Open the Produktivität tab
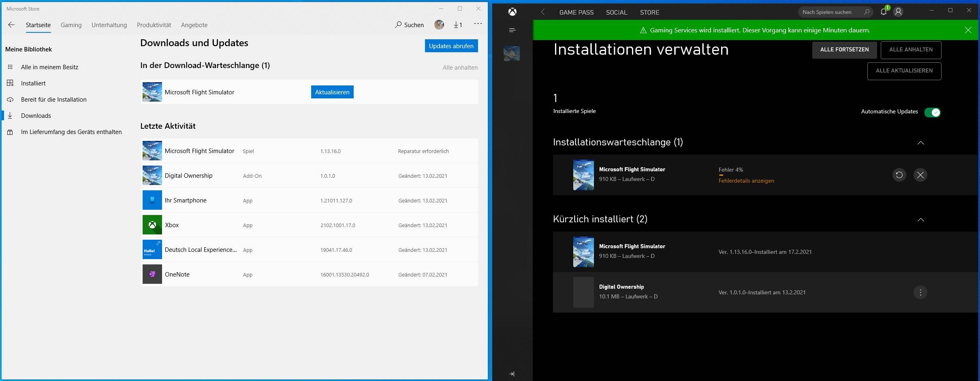This screenshot has width=980, height=381. 154,25
